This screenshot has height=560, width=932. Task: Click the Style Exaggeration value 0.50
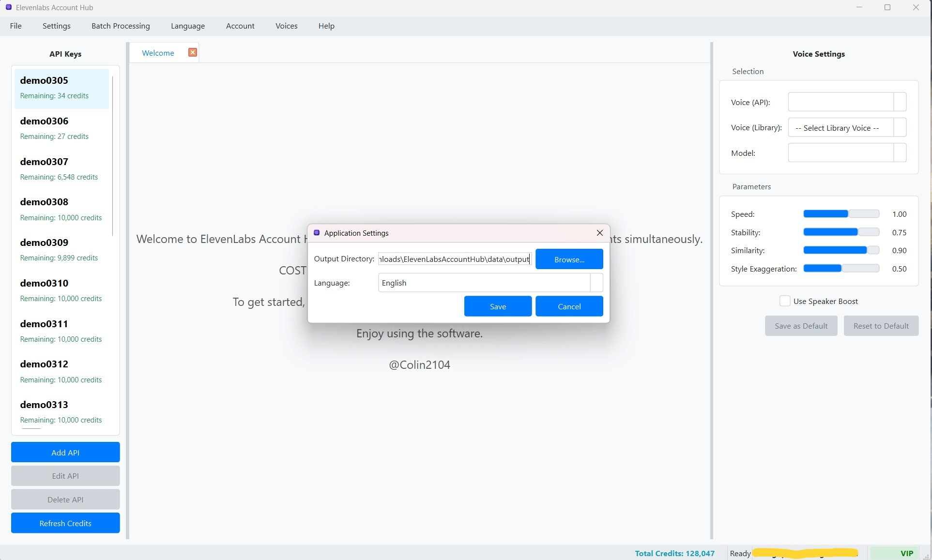pos(899,269)
